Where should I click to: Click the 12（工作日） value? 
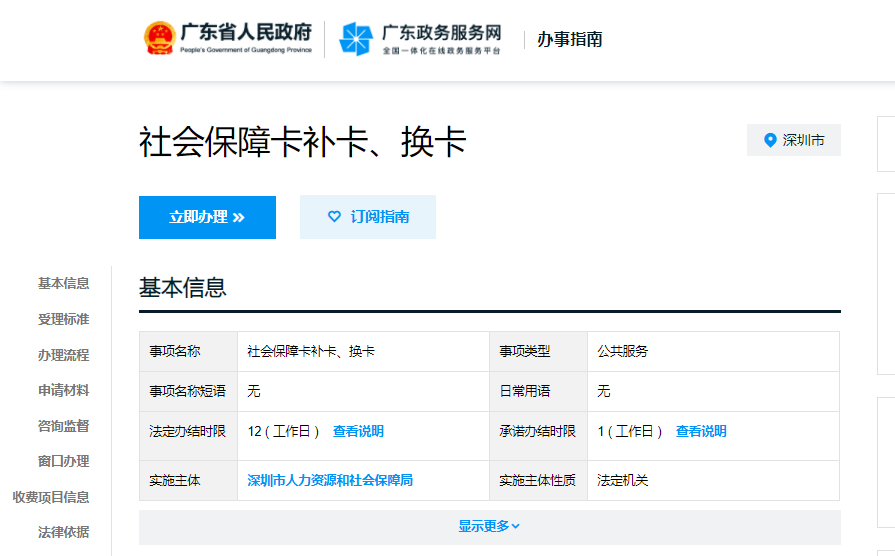pos(283,432)
